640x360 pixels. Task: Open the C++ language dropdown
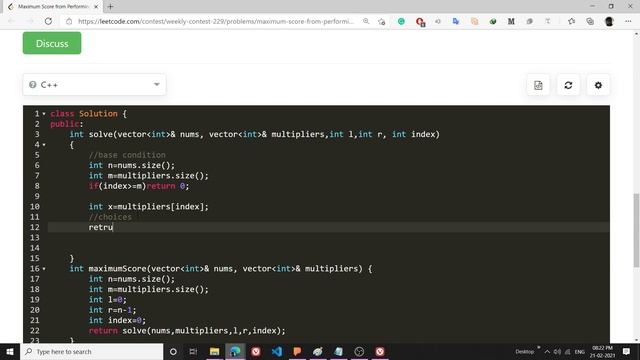94,84
